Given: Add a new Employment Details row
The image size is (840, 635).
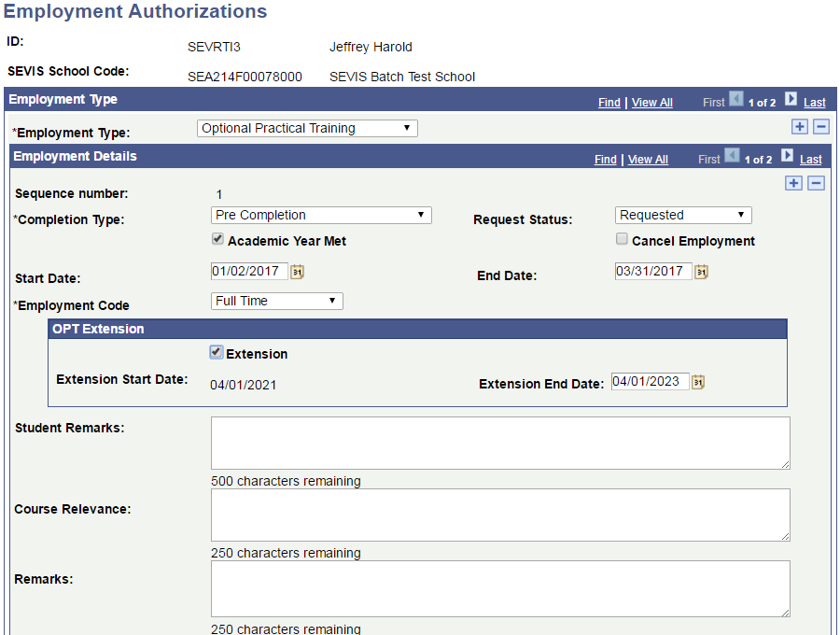Looking at the screenshot, I should [x=793, y=183].
